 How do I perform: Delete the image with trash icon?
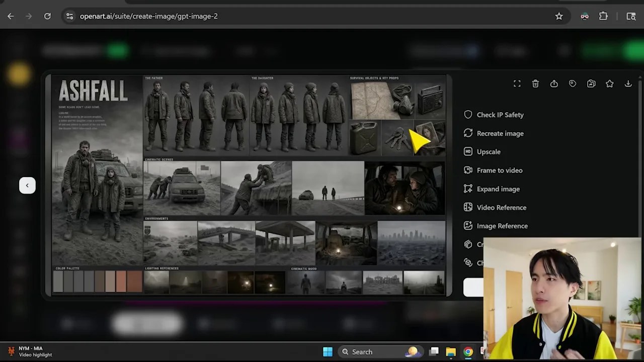[535, 84]
